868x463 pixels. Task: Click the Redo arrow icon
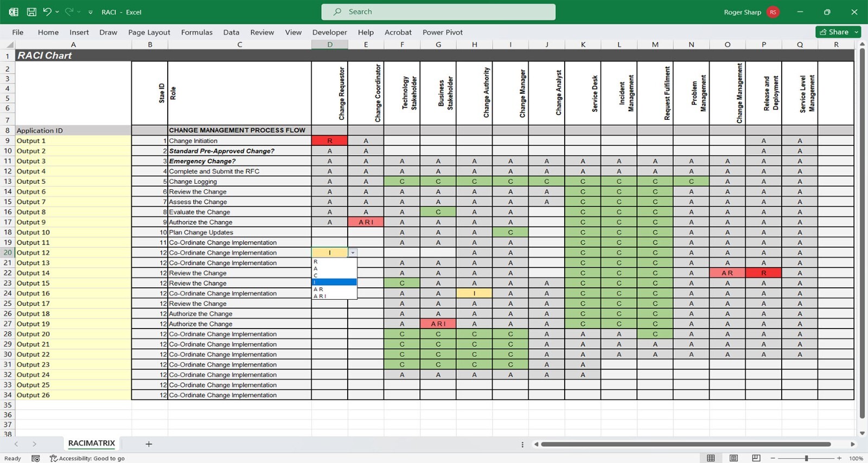pyautogui.click(x=69, y=12)
